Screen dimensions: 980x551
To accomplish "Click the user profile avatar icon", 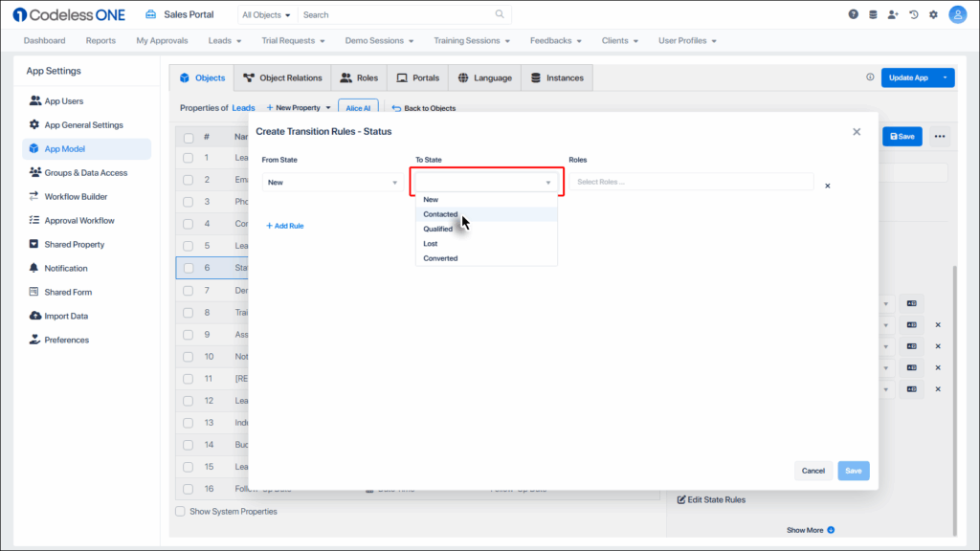I will [957, 13].
